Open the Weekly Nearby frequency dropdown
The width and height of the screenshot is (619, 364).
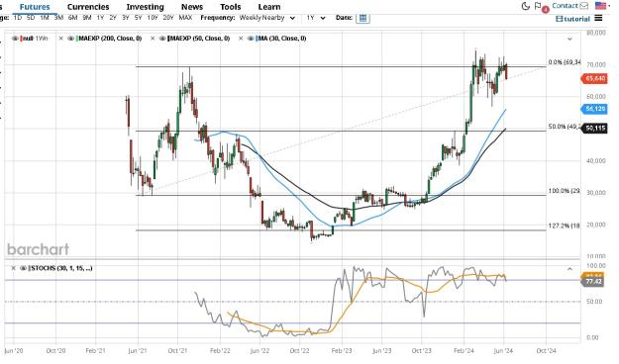click(267, 18)
